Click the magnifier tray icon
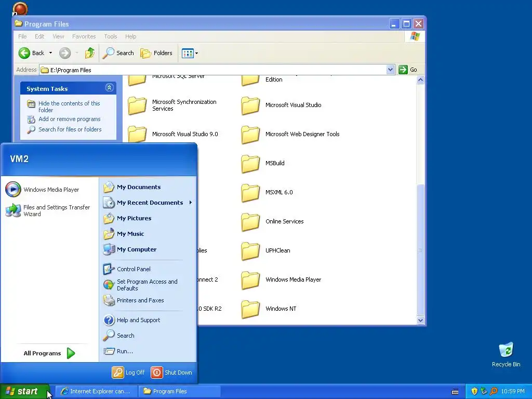The width and height of the screenshot is (532, 399). click(494, 392)
